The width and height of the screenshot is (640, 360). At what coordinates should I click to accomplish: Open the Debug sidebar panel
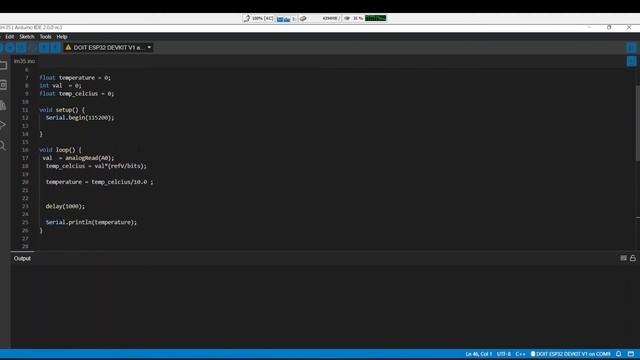[3, 125]
